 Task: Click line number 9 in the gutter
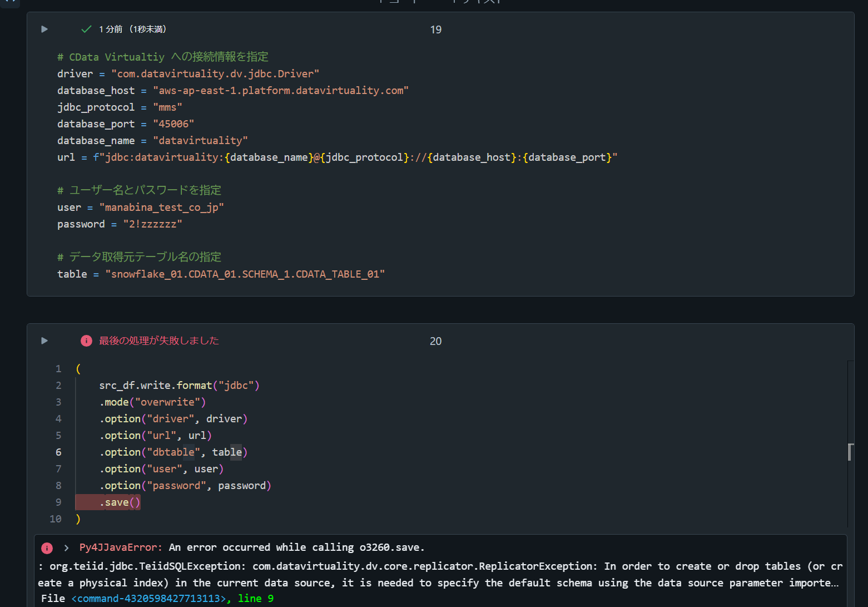tap(58, 502)
